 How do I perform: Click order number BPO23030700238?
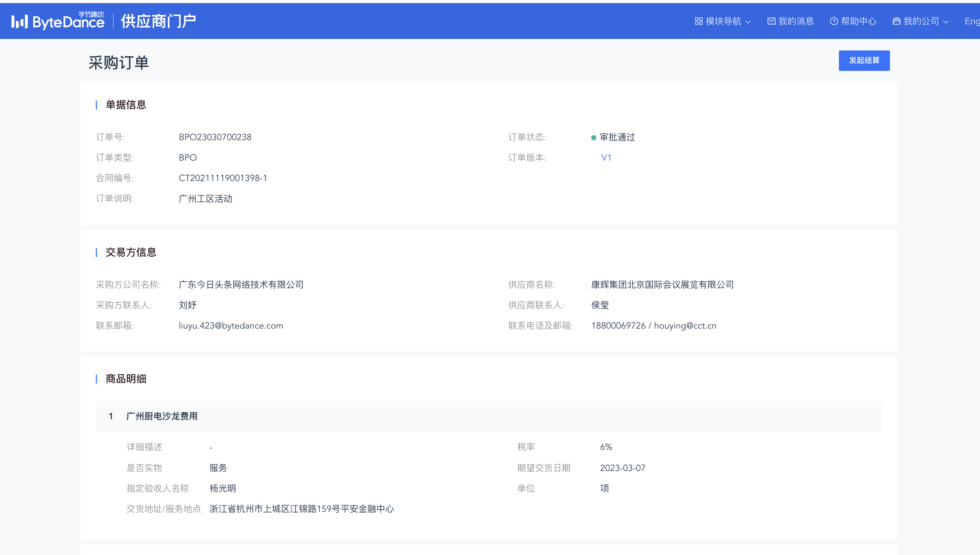(x=215, y=137)
